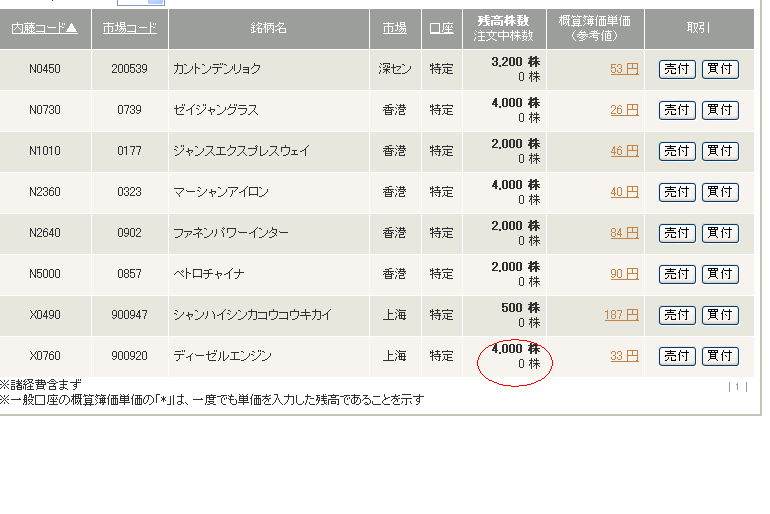Click 買付 for カントンデンリョク
Viewport: 770px width, 514px height.
coord(720,69)
